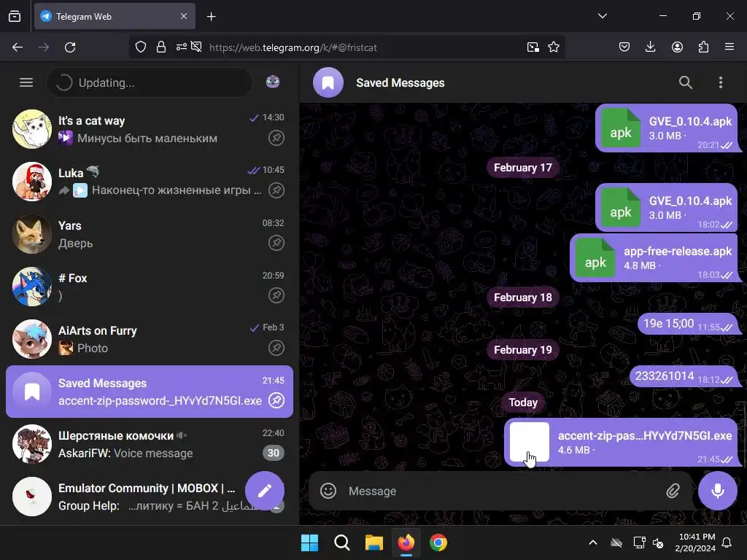Open the # Fox chat
Viewport: 747px width, 560px height.
point(149,286)
